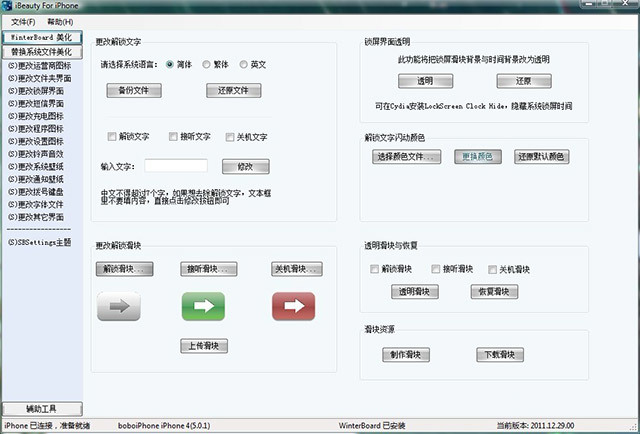Select (S)SBSettings主题 in sidebar
640x434 pixels.
(40, 243)
